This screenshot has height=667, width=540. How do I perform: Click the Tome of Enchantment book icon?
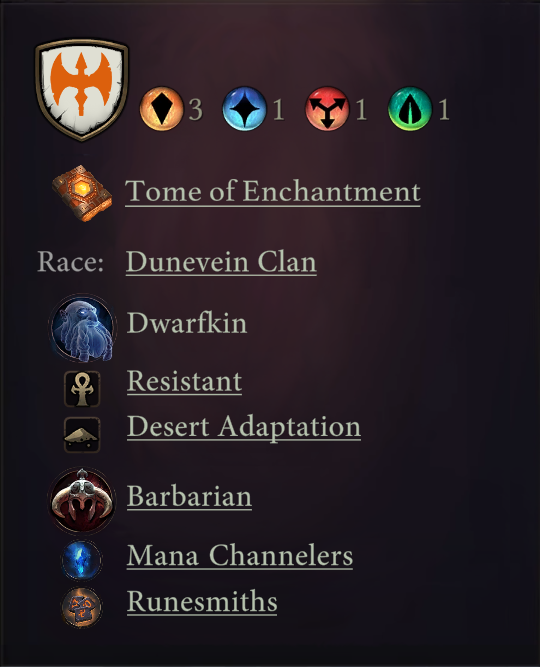(x=82, y=193)
